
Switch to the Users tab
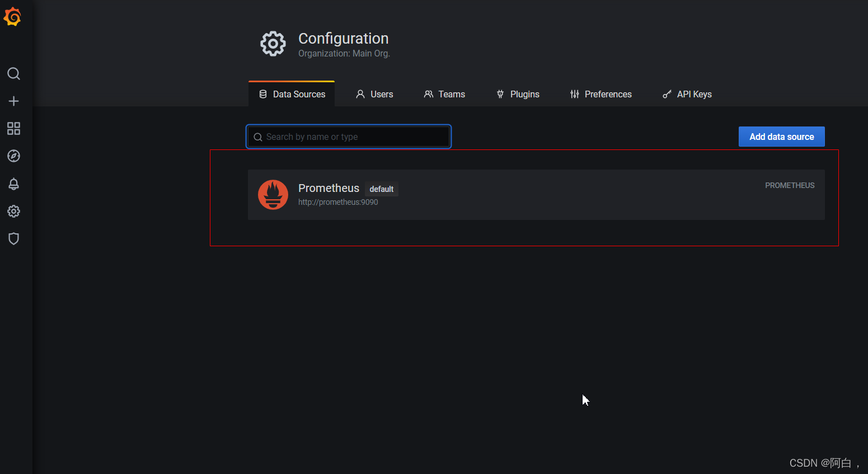(x=374, y=94)
